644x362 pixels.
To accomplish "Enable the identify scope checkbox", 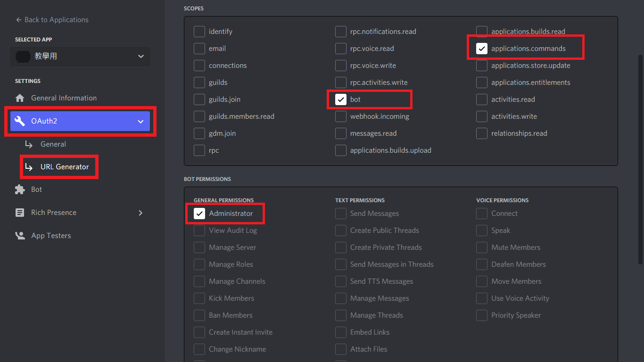I will [x=199, y=32].
